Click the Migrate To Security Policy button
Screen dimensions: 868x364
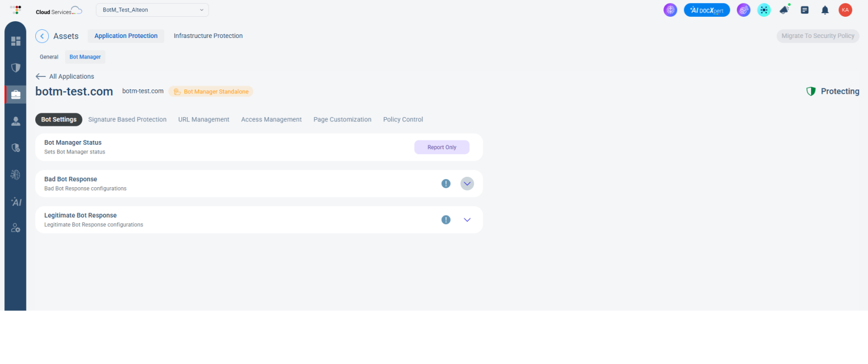click(x=818, y=36)
